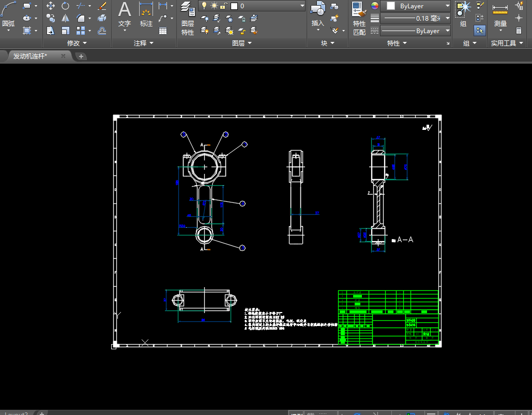The height and width of the screenshot is (415, 532).
Task: Select the Move tool in the Modify panel
Action: click(x=51, y=6)
